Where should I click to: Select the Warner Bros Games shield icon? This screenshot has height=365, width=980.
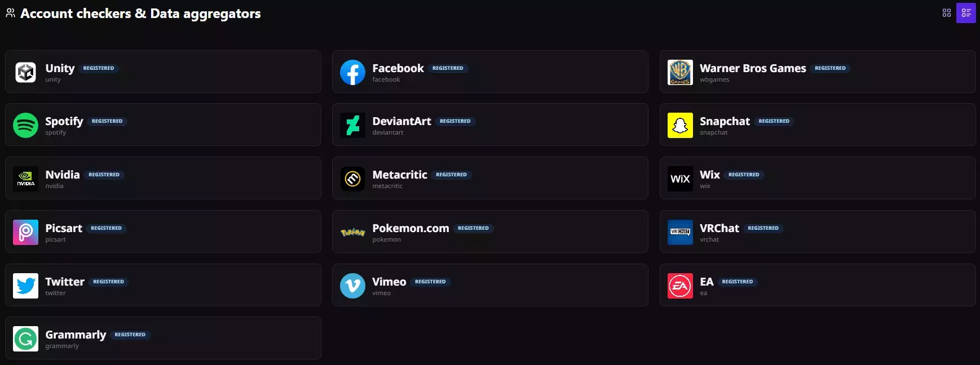point(680,72)
